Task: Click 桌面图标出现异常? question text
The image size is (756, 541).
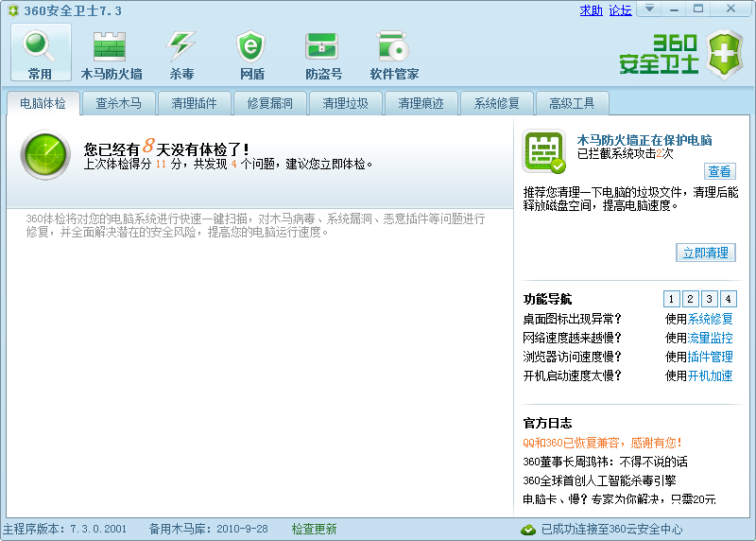Action: (573, 319)
